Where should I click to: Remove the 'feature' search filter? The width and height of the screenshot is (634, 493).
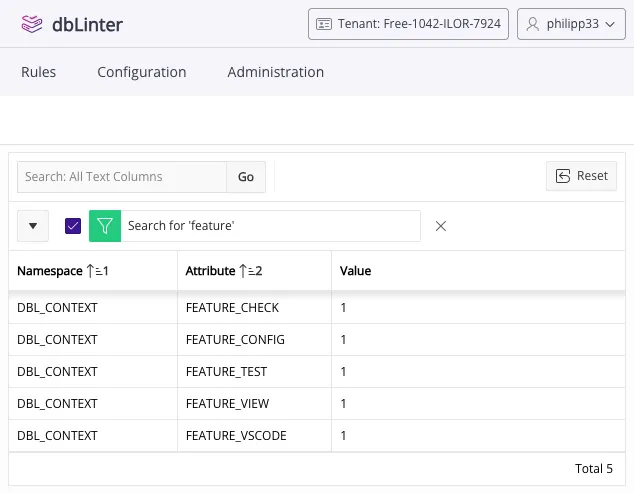click(441, 226)
